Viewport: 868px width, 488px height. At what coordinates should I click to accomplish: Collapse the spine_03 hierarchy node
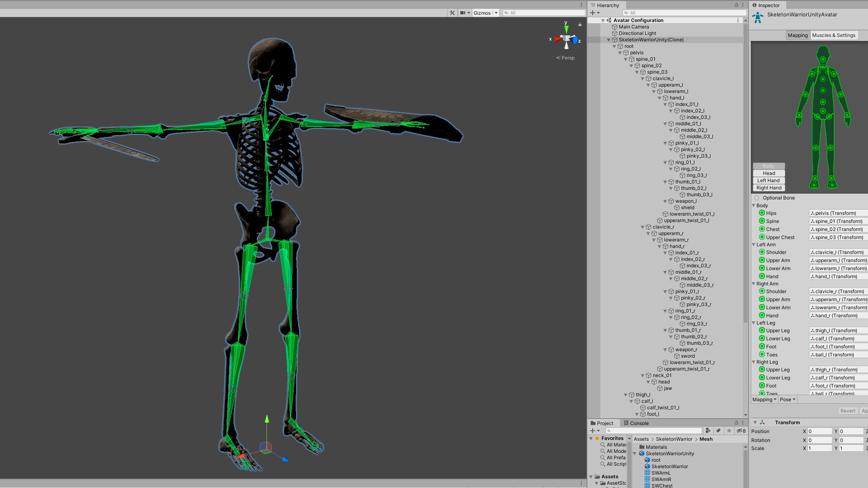637,72
